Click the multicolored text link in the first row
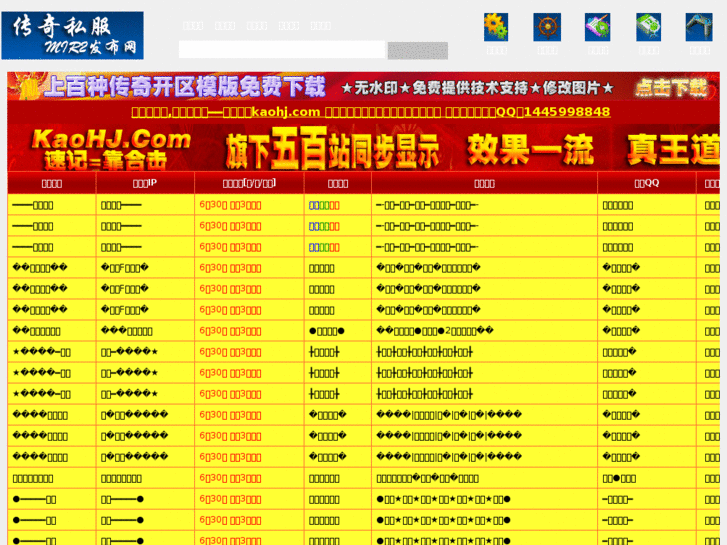Screen dimensions: 727x545 pyautogui.click(x=324, y=205)
